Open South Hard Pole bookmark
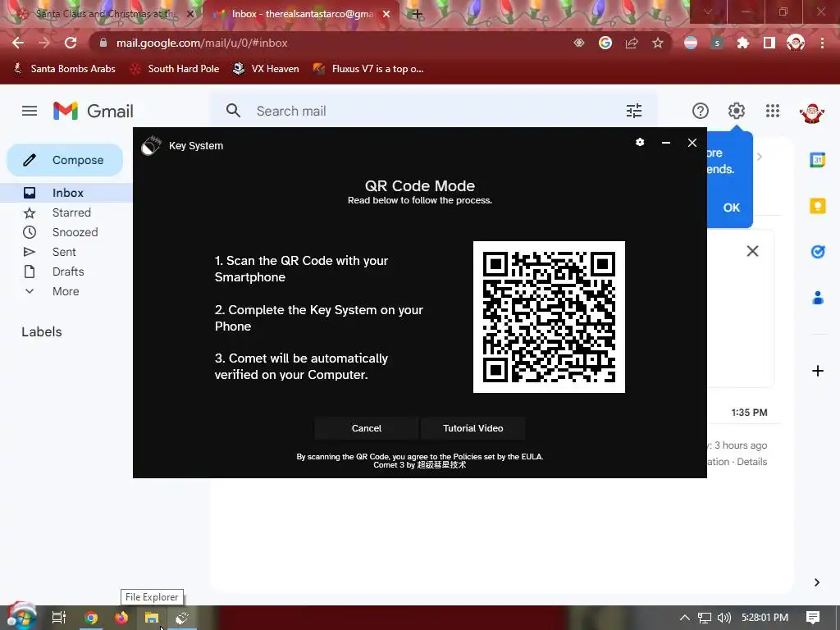 (175, 69)
